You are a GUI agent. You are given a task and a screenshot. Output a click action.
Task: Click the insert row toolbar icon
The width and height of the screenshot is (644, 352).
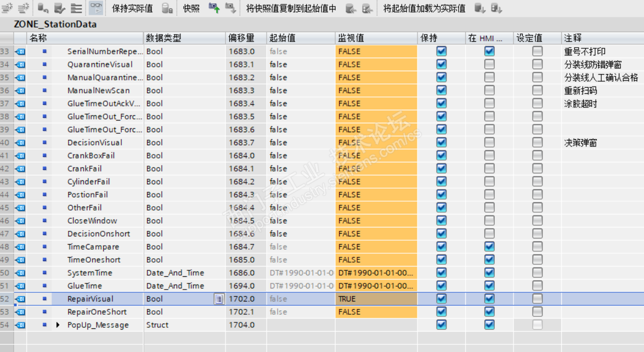(x=7, y=8)
